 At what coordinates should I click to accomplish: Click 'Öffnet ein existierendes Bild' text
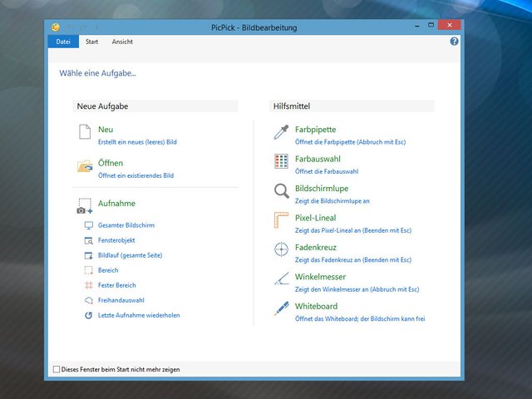point(135,175)
